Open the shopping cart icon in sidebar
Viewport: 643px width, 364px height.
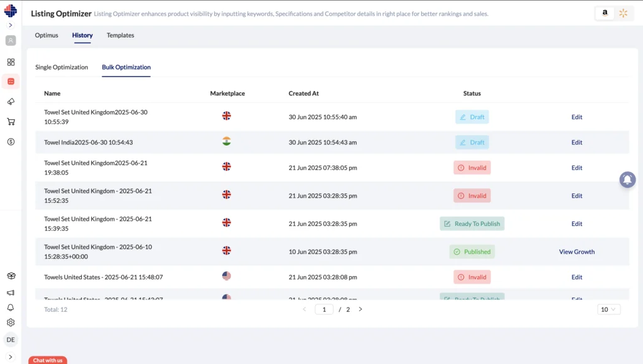click(x=11, y=121)
